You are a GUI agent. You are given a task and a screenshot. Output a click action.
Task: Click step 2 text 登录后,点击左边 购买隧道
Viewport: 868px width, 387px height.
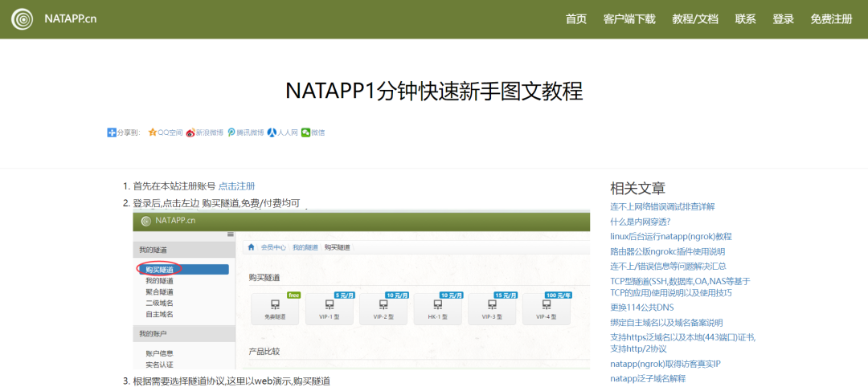pos(187,203)
